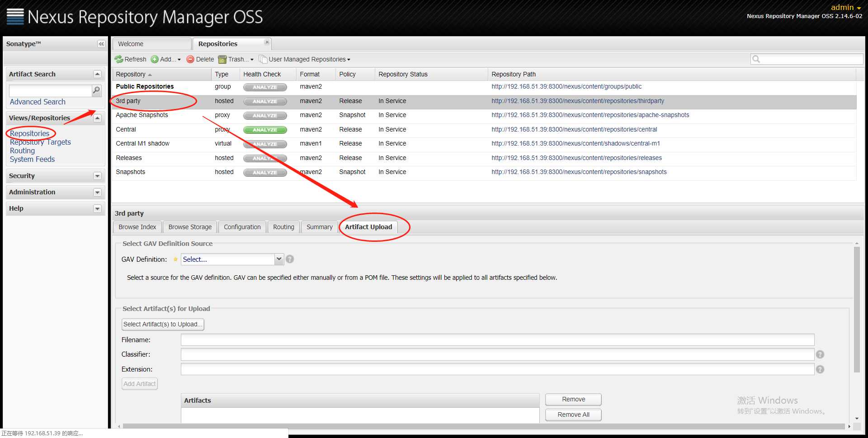
Task: Sort by the Health Check column header
Action: (x=268, y=74)
